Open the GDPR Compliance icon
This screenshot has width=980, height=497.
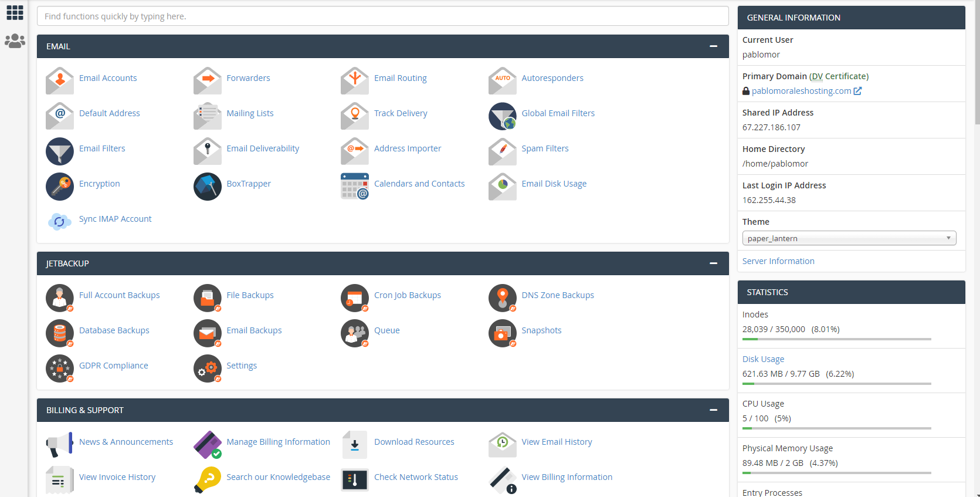point(60,368)
